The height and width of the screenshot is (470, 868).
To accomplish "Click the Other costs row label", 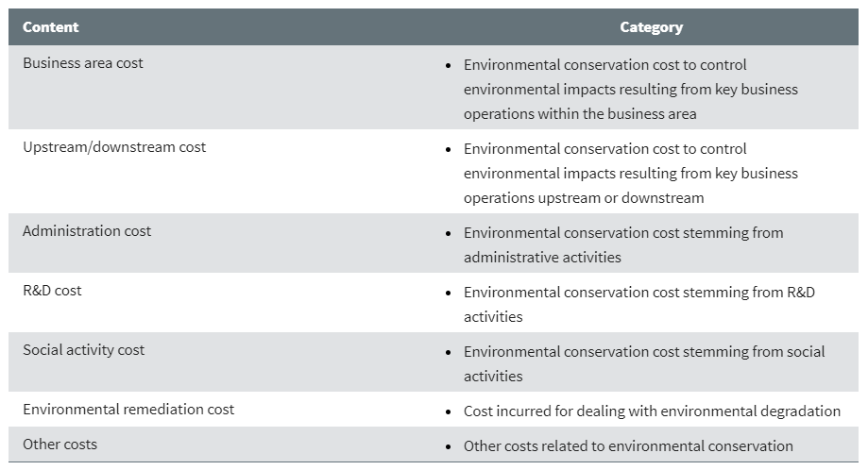I will pos(60,444).
